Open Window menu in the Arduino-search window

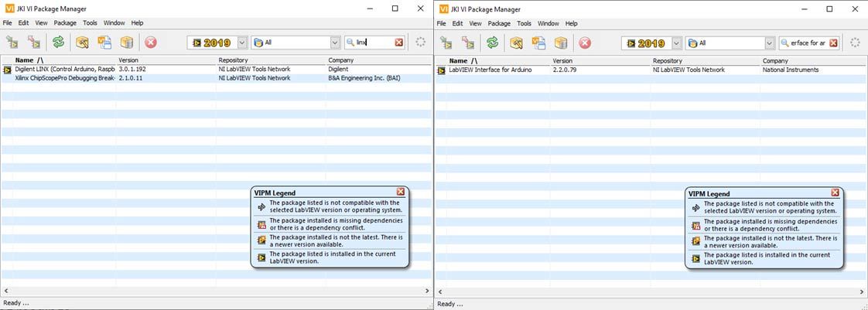548,23
